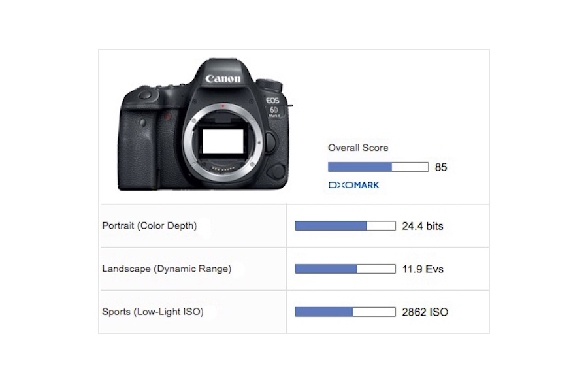The width and height of the screenshot is (588, 392).
Task: Click the Color Depth score bar
Action: [345, 226]
